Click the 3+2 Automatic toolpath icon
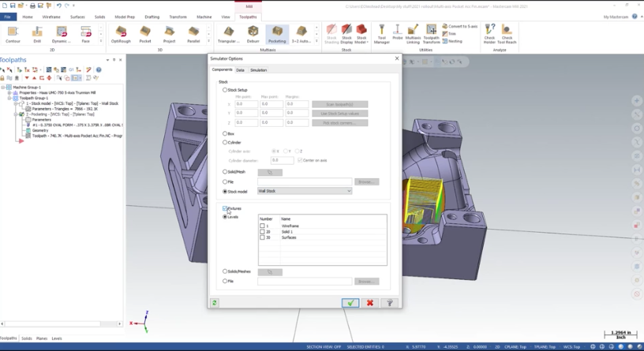 pyautogui.click(x=301, y=35)
